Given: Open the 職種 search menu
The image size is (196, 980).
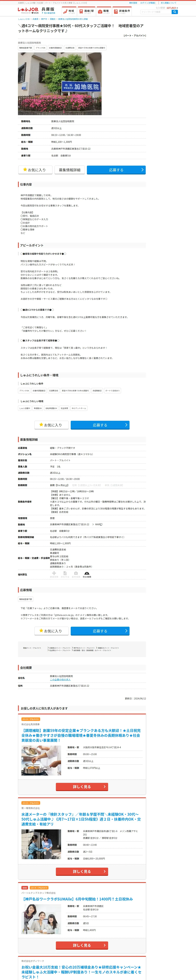Looking at the screenshot, I should (x=104, y=11).
